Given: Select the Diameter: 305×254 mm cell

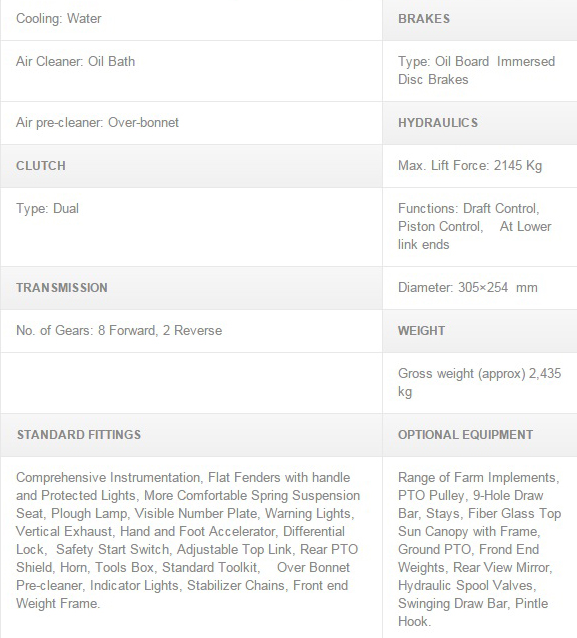Looking at the screenshot, I should pyautogui.click(x=480, y=288).
